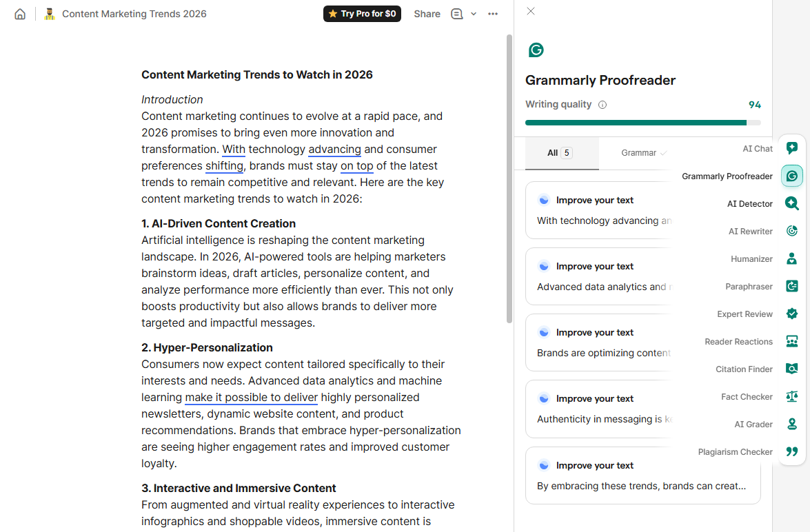The height and width of the screenshot is (532, 810).
Task: Open the AI Detector tool
Action: click(x=791, y=203)
